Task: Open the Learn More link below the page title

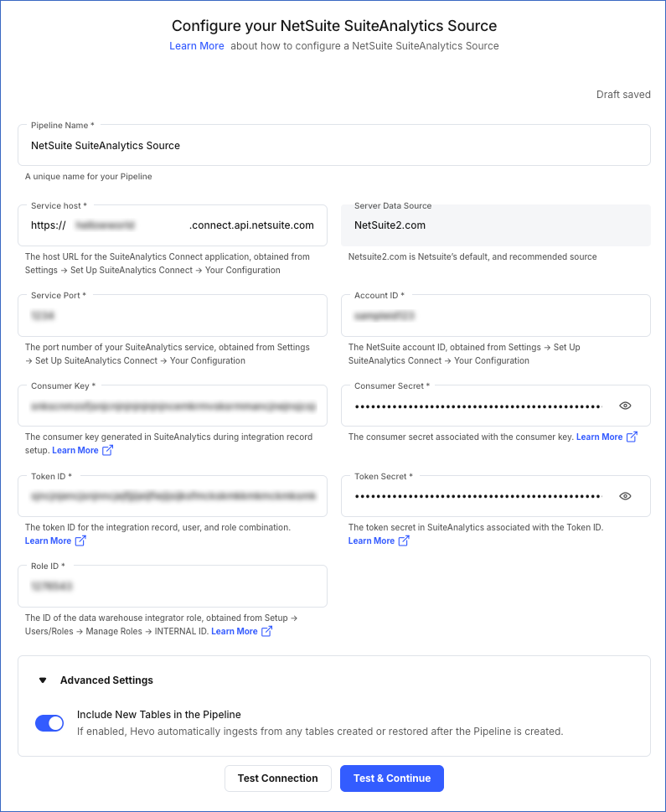Action: [x=197, y=46]
